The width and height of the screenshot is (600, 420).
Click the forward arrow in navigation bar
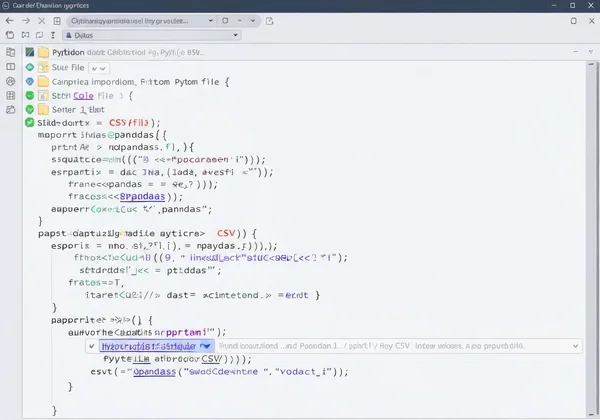(24, 19)
